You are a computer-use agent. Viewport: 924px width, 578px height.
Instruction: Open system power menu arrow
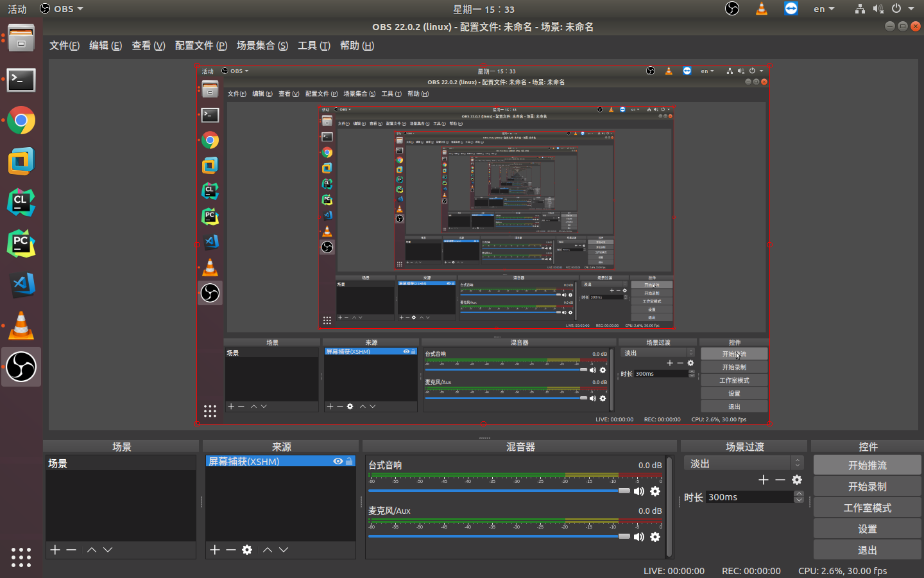pyautogui.click(x=911, y=9)
